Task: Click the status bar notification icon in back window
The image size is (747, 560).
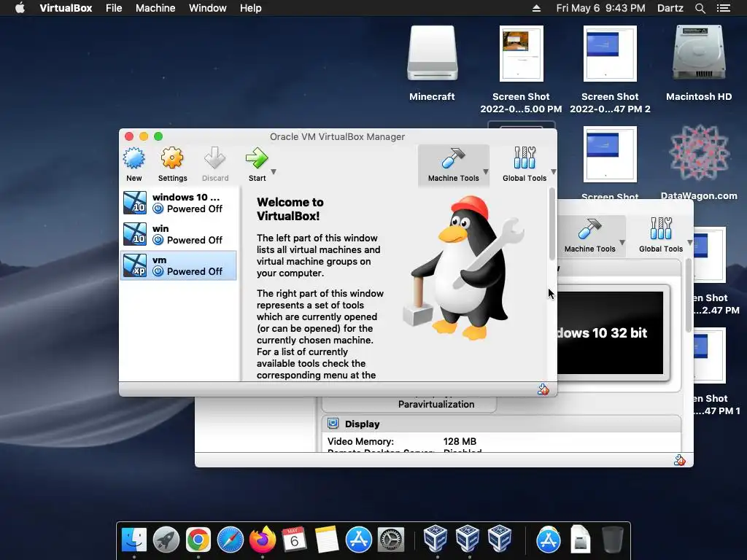Action: [679, 460]
